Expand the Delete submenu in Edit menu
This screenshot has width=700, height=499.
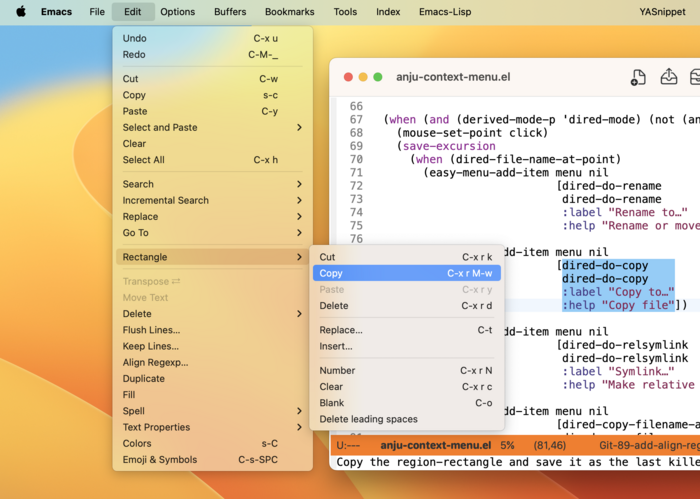212,314
